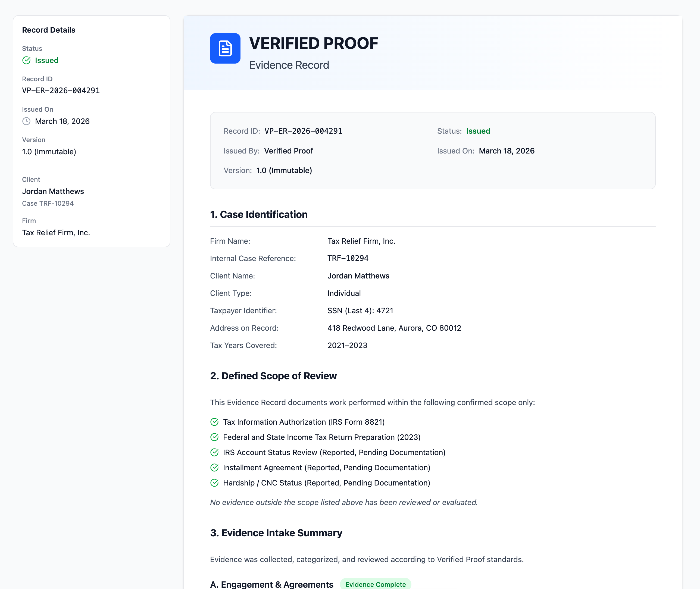Select the Engagement & Agreements heading
The image size is (700, 589).
pos(271,584)
